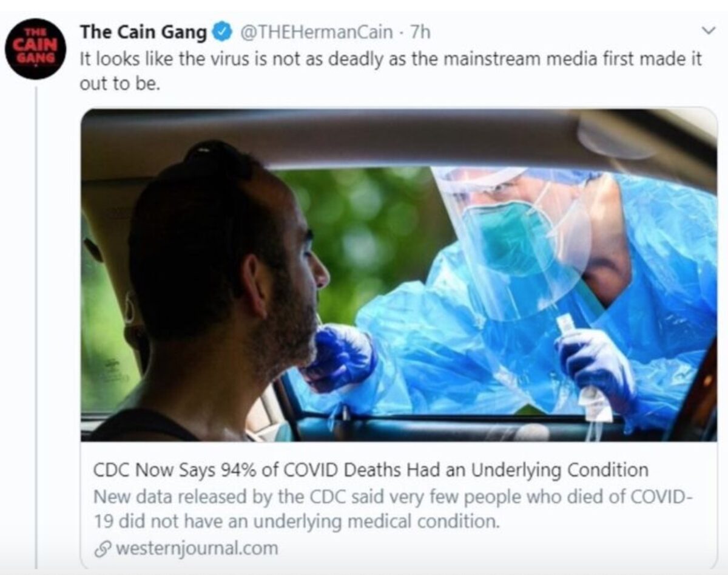Open the display name The Cain Gang
Viewport: 728px width, 575px height.
144,32
